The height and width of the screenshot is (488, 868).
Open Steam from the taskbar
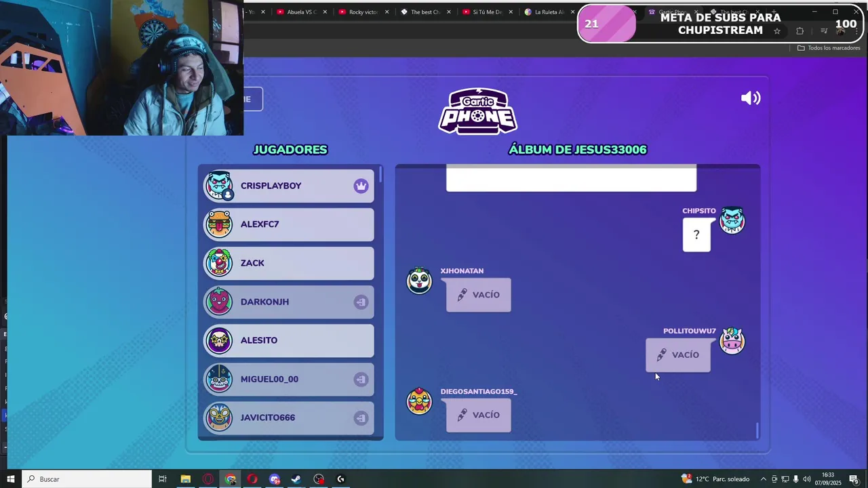coord(296,479)
